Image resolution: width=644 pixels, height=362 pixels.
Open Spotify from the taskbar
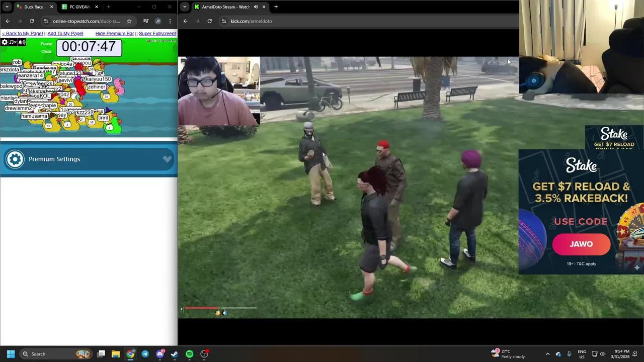point(190,354)
